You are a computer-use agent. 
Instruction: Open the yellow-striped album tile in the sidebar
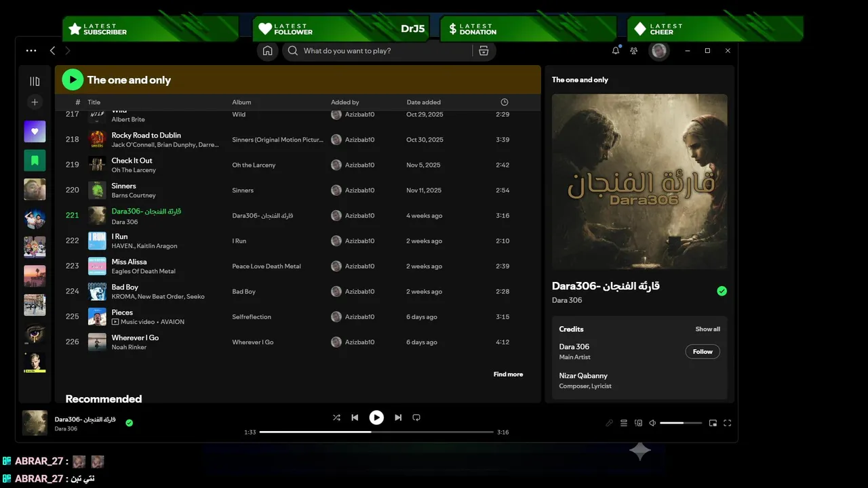(35, 362)
